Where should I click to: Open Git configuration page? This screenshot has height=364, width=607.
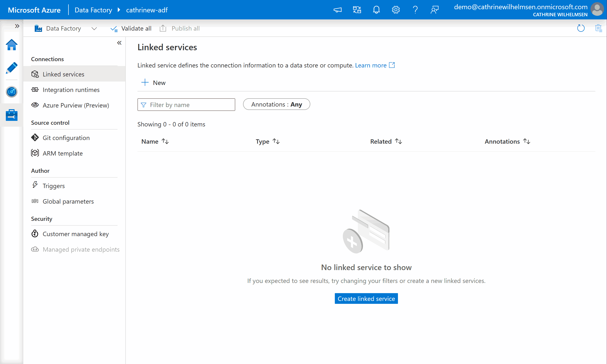(x=66, y=138)
